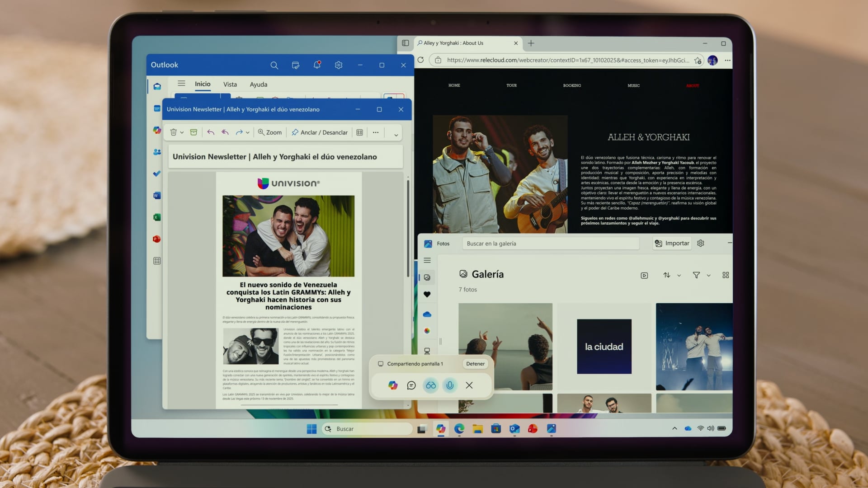The image size is (868, 488).
Task: Switch to the Vista tab
Action: (x=230, y=84)
